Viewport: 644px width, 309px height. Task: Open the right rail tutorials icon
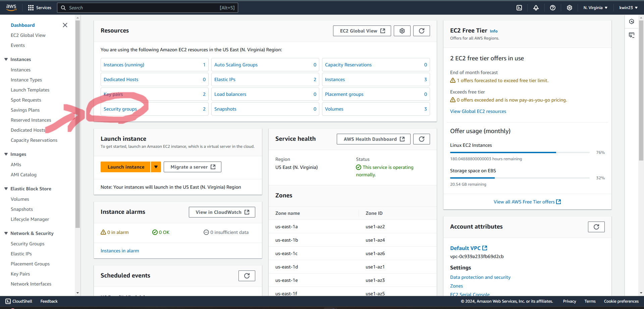click(x=632, y=35)
